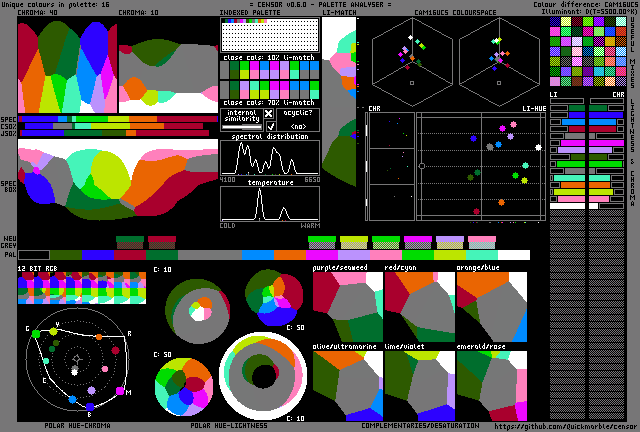Click the 'WARM' label under temperature graph
The width and height of the screenshot is (640, 432).
click(x=310, y=226)
